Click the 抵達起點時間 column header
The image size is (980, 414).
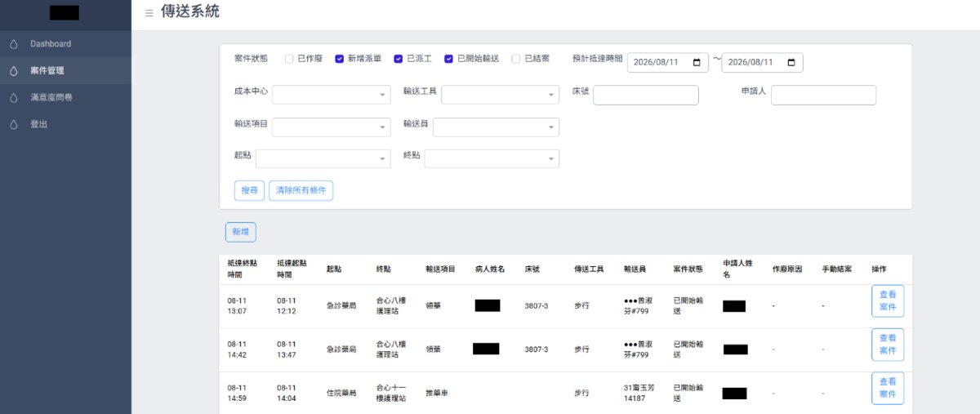click(x=292, y=269)
